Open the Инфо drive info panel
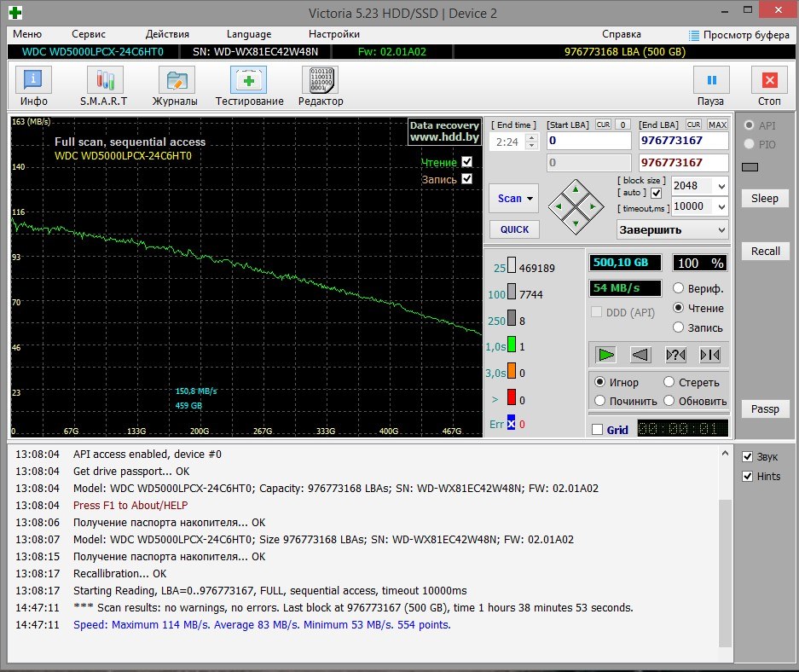Screen dimensions: 799x672 tap(34, 80)
